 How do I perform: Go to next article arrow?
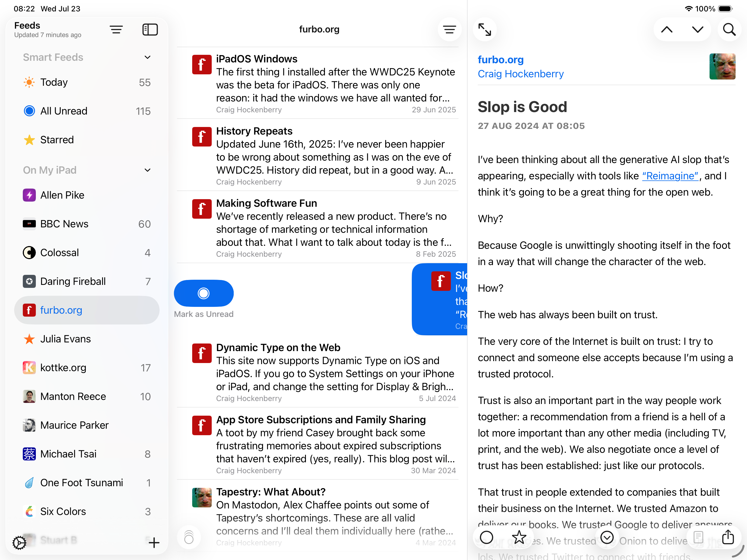pos(697,30)
